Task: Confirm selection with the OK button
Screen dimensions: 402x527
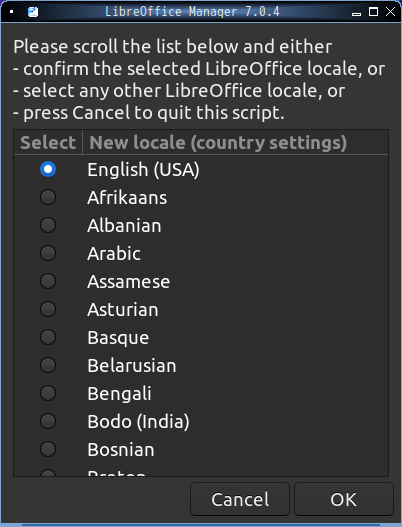Action: tap(344, 499)
